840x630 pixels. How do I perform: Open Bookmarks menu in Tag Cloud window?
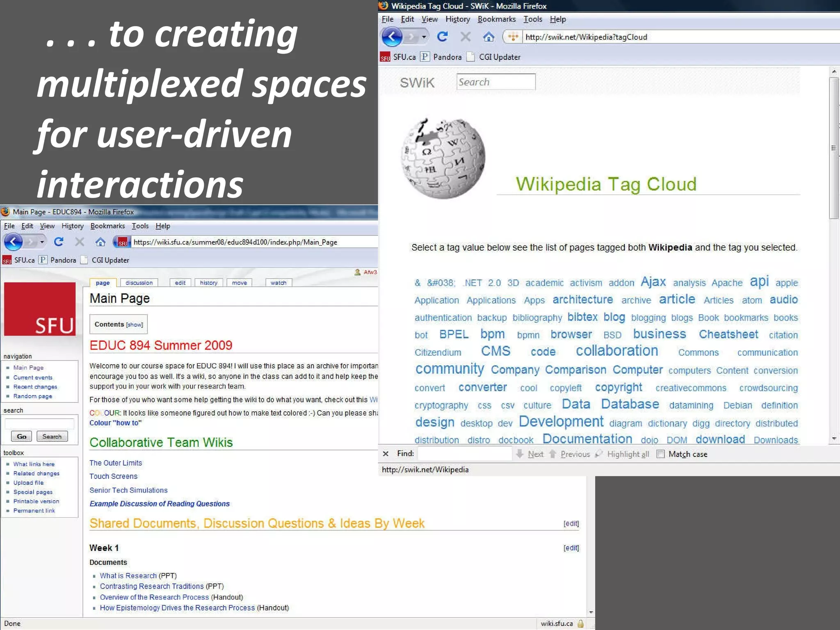coord(497,19)
